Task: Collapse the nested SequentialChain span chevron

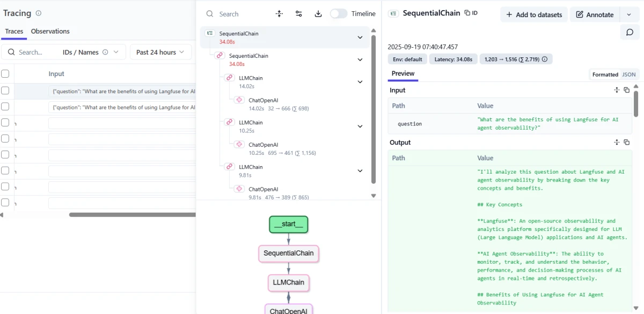Action: click(x=360, y=59)
